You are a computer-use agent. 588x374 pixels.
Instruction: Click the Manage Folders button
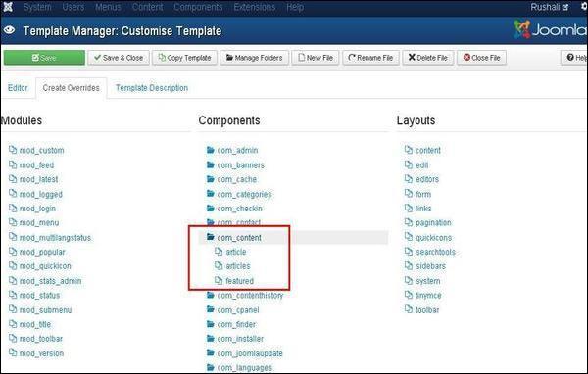(254, 58)
